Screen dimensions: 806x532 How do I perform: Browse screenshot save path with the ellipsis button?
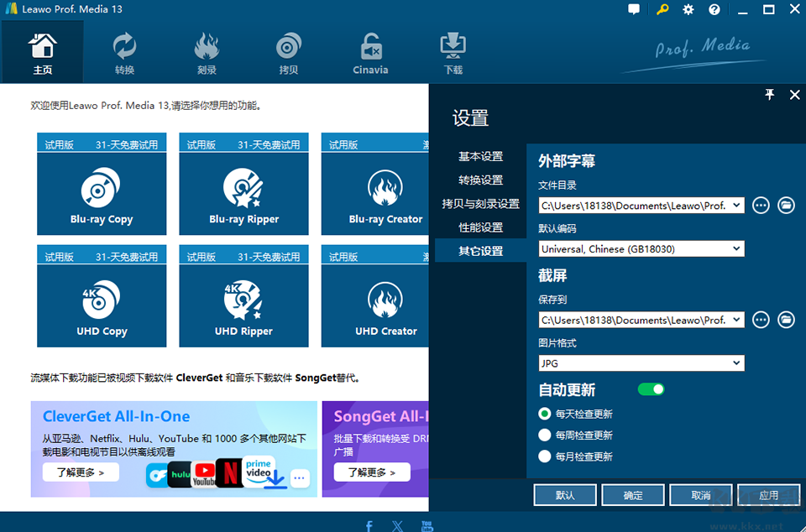tap(761, 320)
